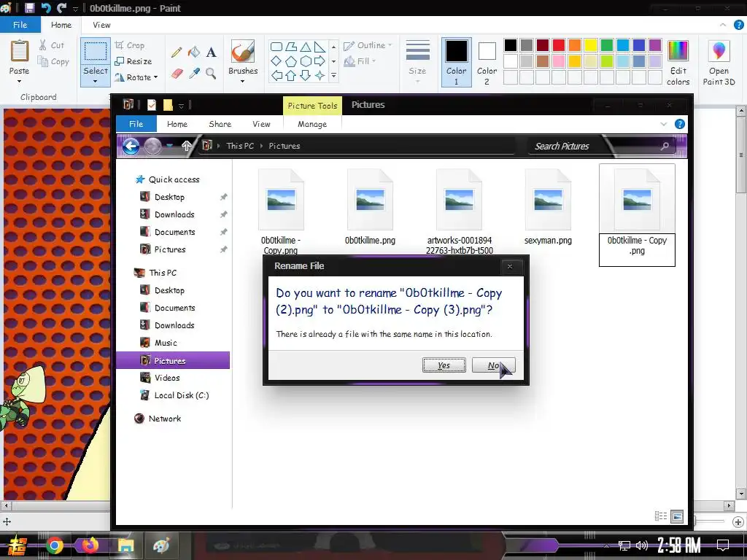Open the Outline dropdown in Paint
Screen dimensions: 747x560
pyautogui.click(x=390, y=45)
